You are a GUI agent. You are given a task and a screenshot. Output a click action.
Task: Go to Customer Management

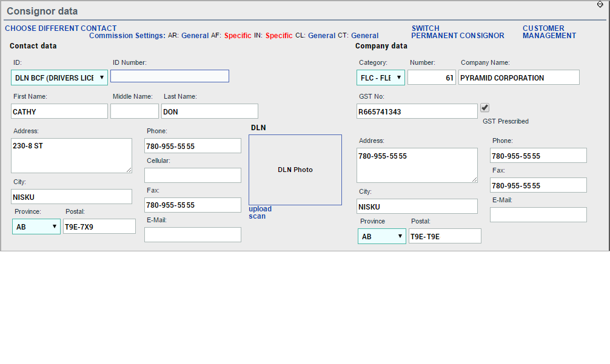pyautogui.click(x=549, y=32)
